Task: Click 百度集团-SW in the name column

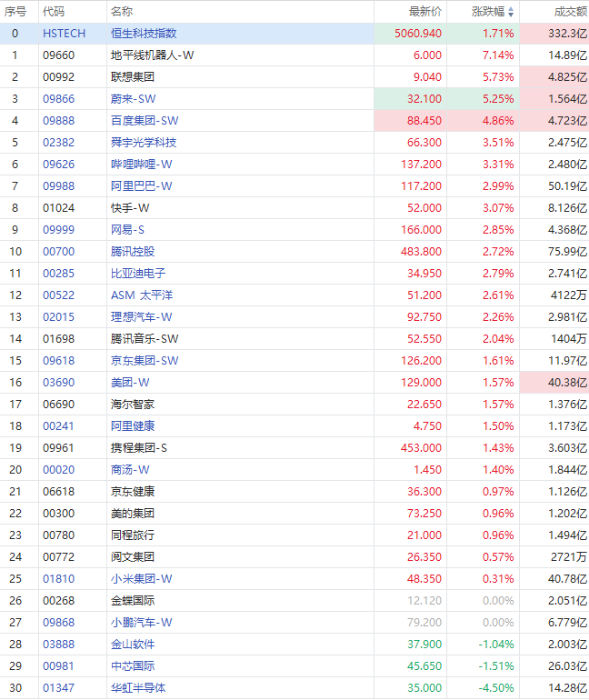Action: (144, 121)
